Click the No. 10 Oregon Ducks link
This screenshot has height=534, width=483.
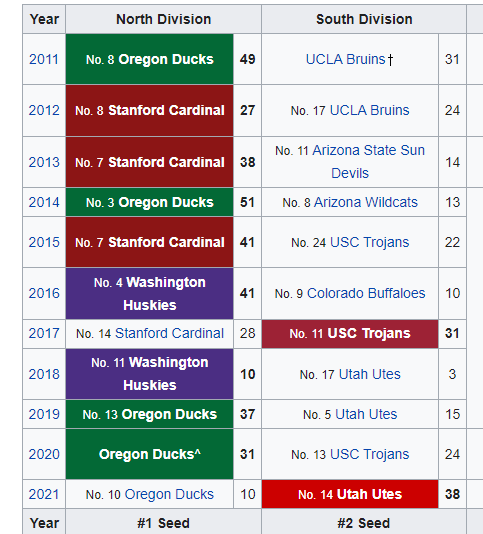click(169, 494)
